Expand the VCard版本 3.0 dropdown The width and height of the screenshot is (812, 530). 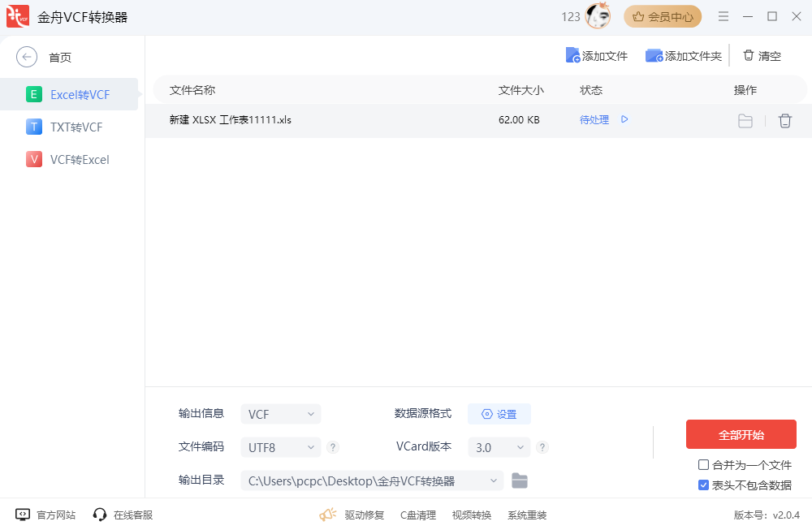coord(499,447)
